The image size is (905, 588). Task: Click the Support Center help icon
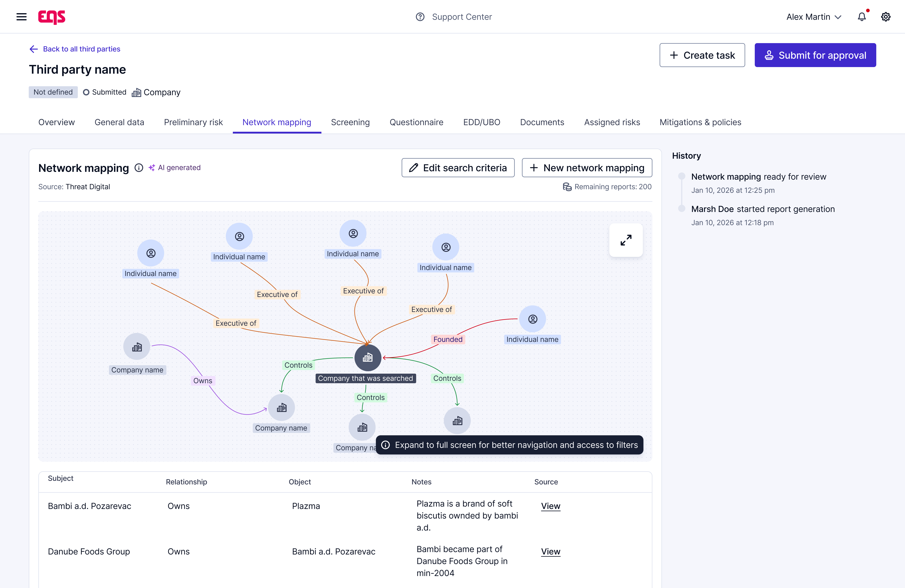[420, 17]
